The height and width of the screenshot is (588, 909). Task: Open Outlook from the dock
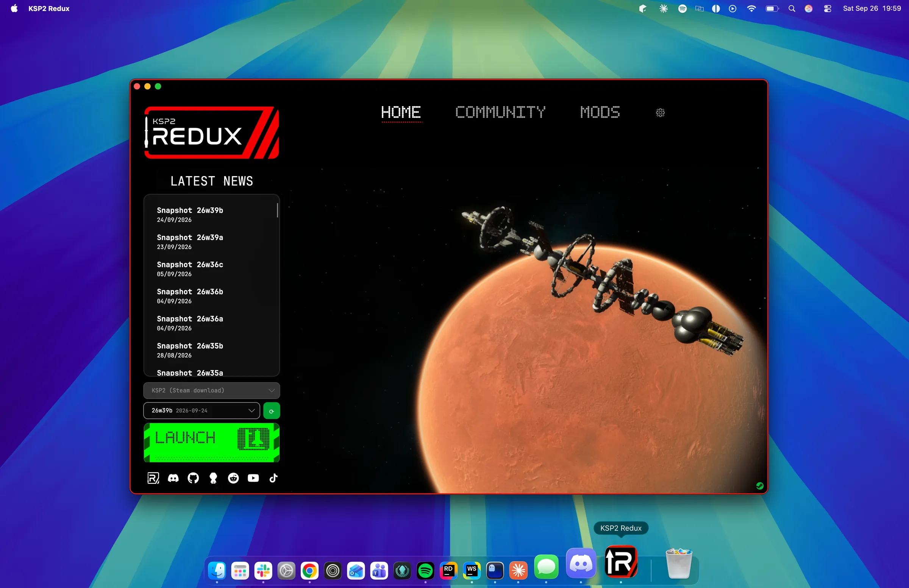click(x=356, y=571)
